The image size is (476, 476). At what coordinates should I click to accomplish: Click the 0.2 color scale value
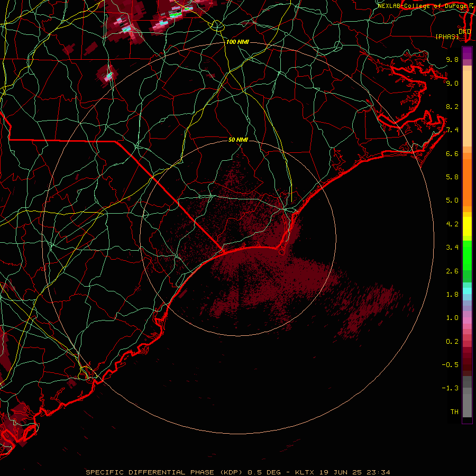click(452, 342)
